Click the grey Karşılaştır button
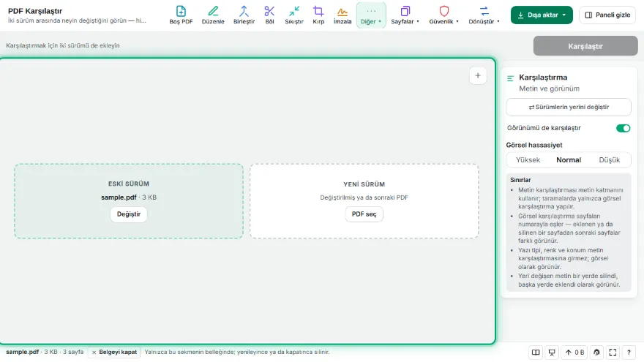 point(585,46)
